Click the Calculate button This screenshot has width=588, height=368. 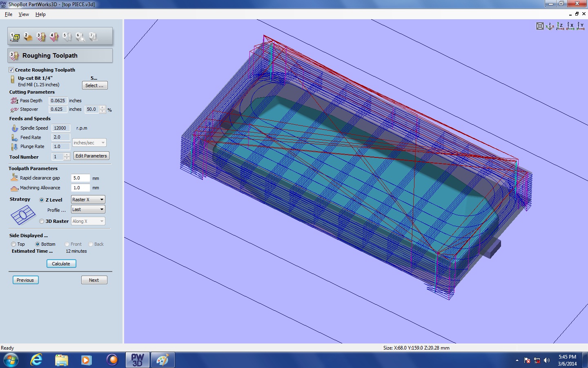[x=61, y=264]
